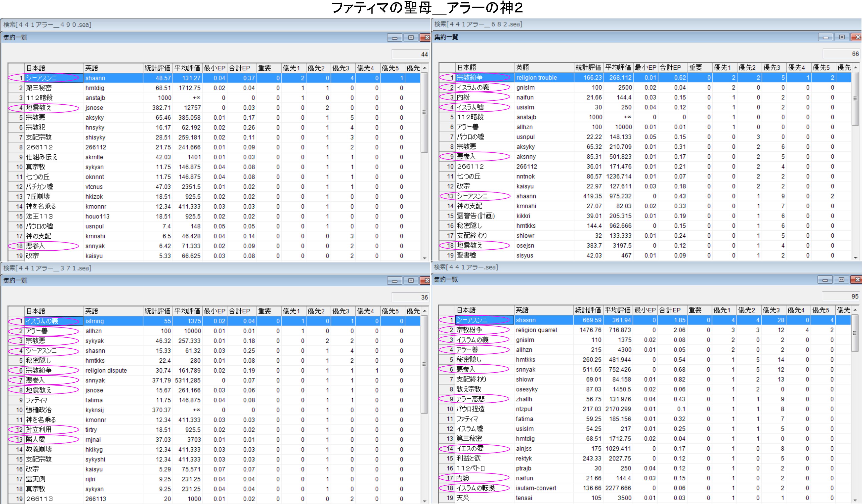The width and height of the screenshot is (862, 504).
Task: Click 英語 column header in the 371.sea table
Action: point(113,311)
